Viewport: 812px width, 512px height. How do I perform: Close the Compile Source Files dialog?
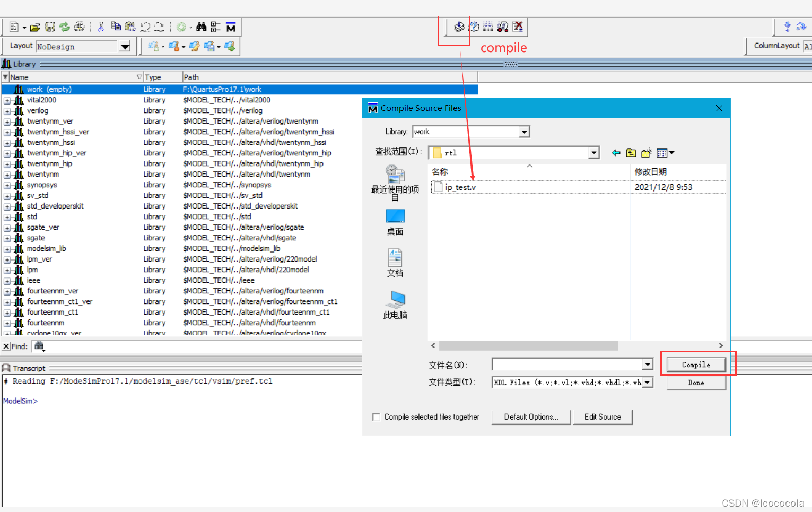719,108
